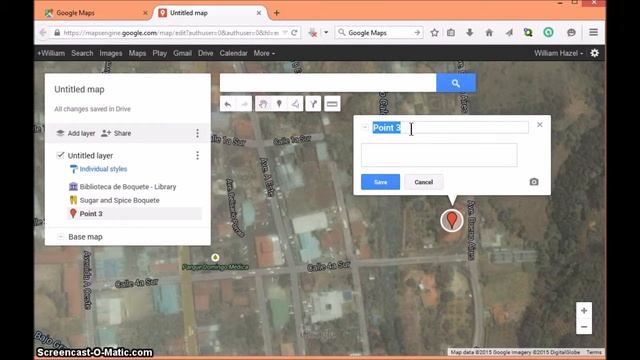640x360 pixels.
Task: Click the browser address bar URL
Action: pos(171,33)
